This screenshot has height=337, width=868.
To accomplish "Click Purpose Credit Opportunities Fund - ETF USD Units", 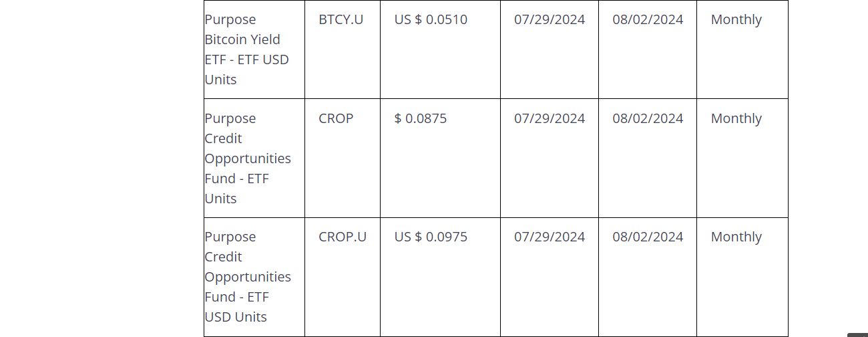I will pos(247,277).
